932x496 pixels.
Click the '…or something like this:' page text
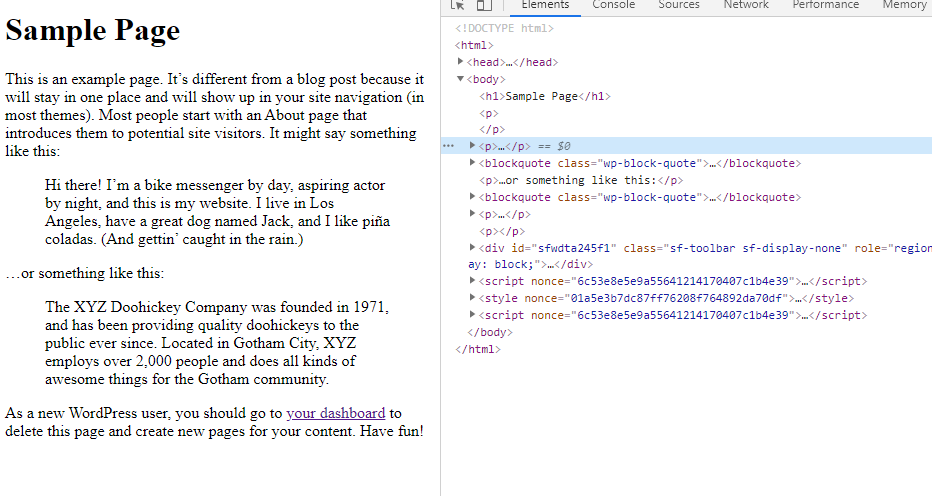[x=84, y=273]
